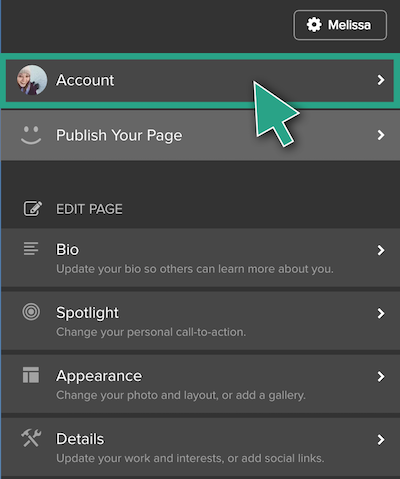Expand the Bio section chevron
This screenshot has width=400, height=479.
tap(381, 250)
